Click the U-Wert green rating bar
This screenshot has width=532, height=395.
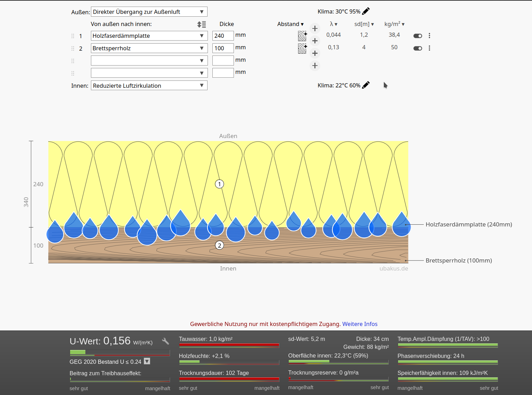click(x=78, y=352)
